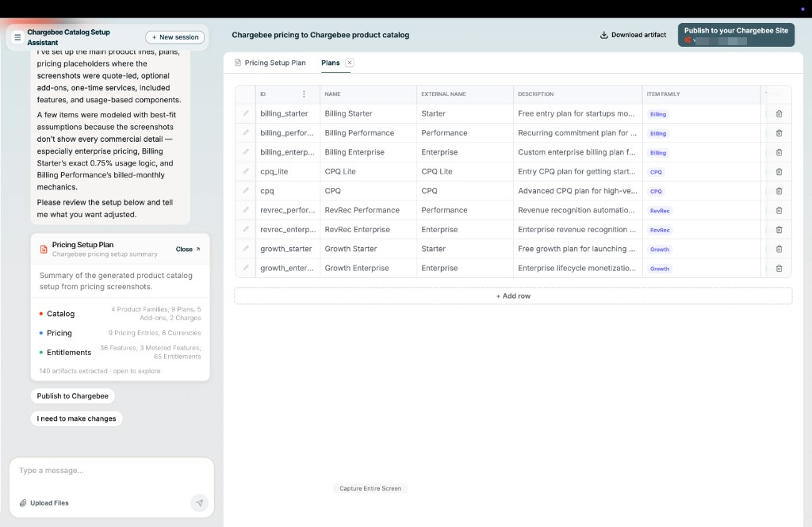The height and width of the screenshot is (527, 812).
Task: Delete the RevRec Performance row
Action: pyautogui.click(x=779, y=210)
